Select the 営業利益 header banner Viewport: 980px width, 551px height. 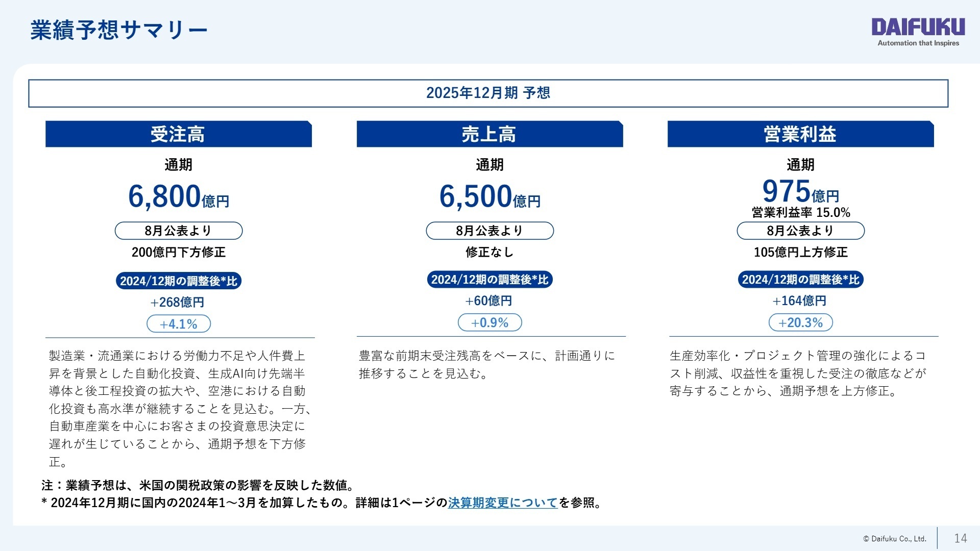800,134
